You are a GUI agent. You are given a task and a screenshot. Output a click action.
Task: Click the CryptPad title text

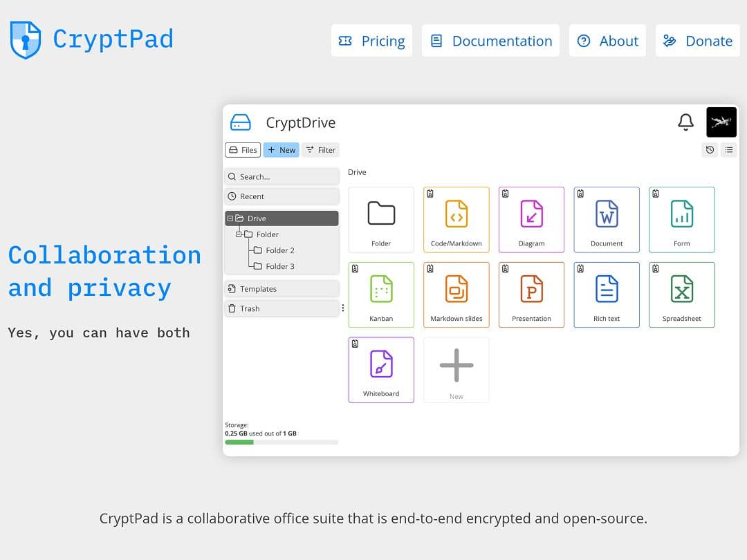point(113,39)
